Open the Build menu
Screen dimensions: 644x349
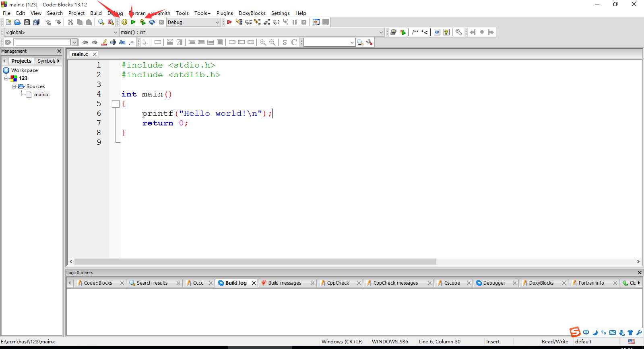coord(96,13)
